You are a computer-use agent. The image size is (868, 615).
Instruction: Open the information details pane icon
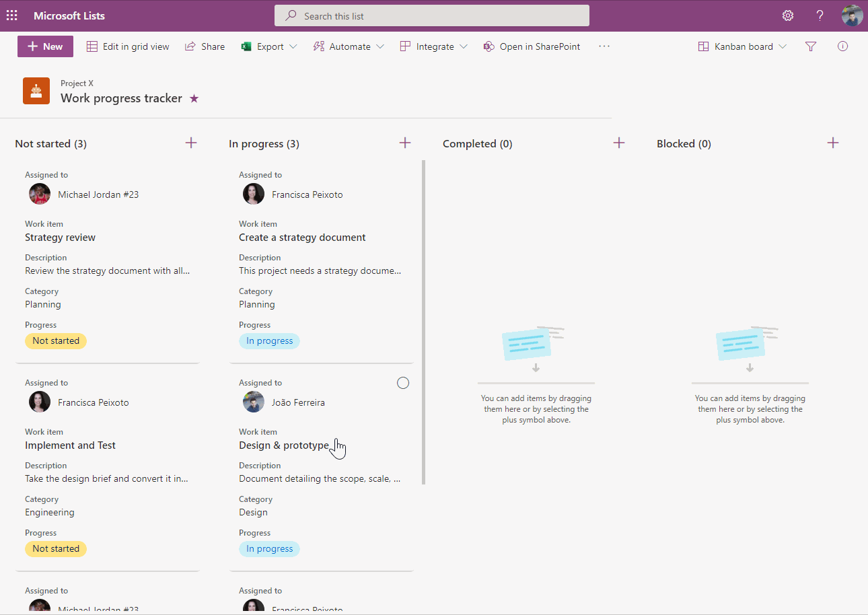842,46
